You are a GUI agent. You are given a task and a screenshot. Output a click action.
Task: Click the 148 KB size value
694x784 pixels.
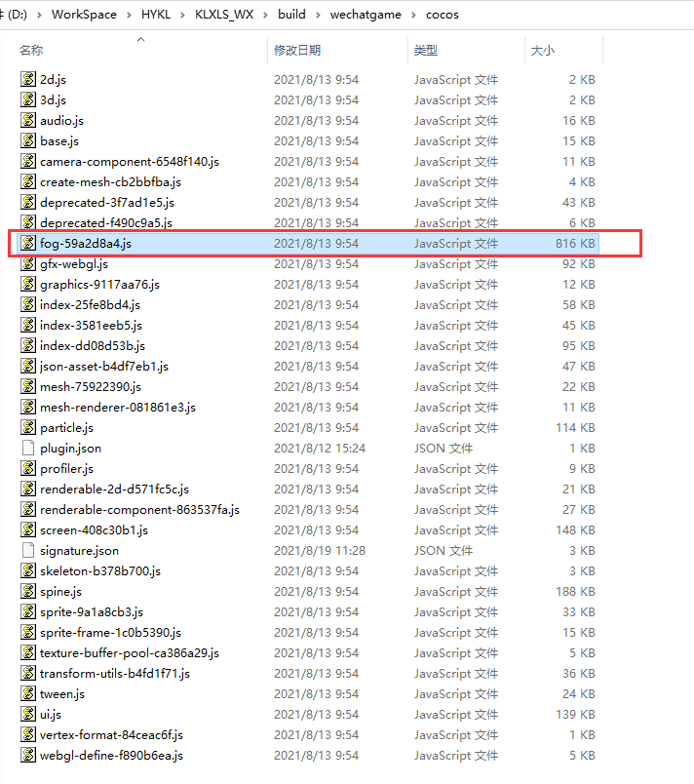575,530
